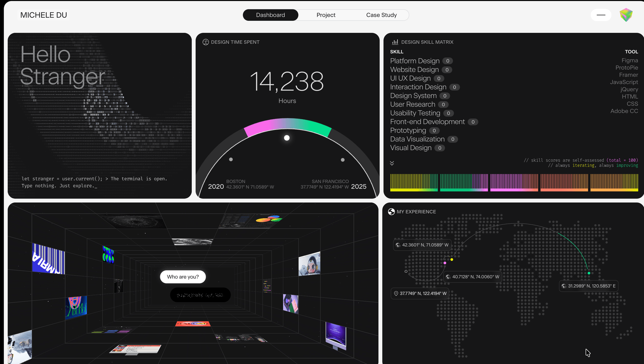Click the 37.7749° N, 122.4194° W pin tag
This screenshot has width=644, height=364.
coord(420,293)
